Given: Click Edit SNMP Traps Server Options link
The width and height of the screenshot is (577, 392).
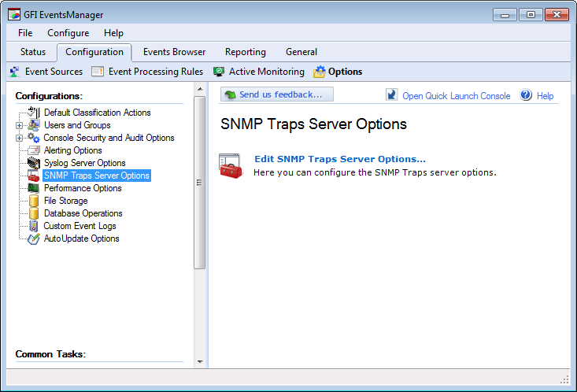Looking at the screenshot, I should pos(340,159).
